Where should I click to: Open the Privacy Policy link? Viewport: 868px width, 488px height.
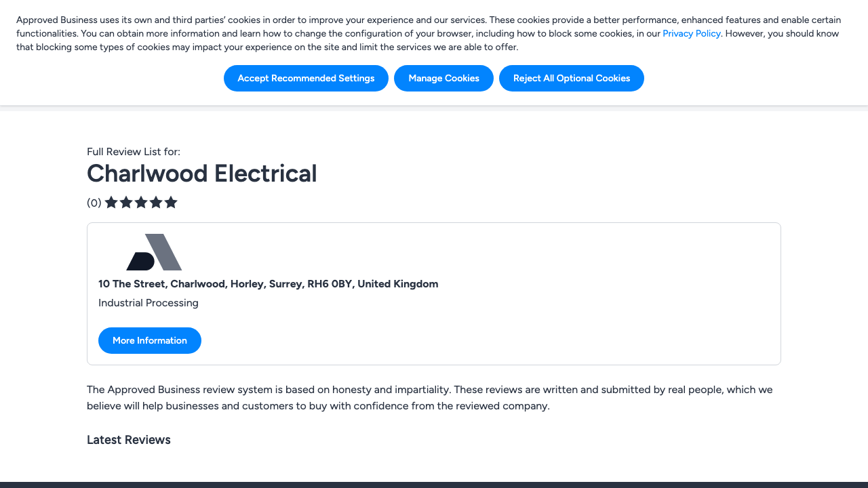(691, 33)
